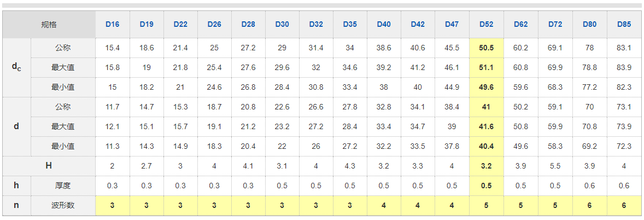644x220 pixels.
Task: Select the D22 header link
Action: (180, 24)
